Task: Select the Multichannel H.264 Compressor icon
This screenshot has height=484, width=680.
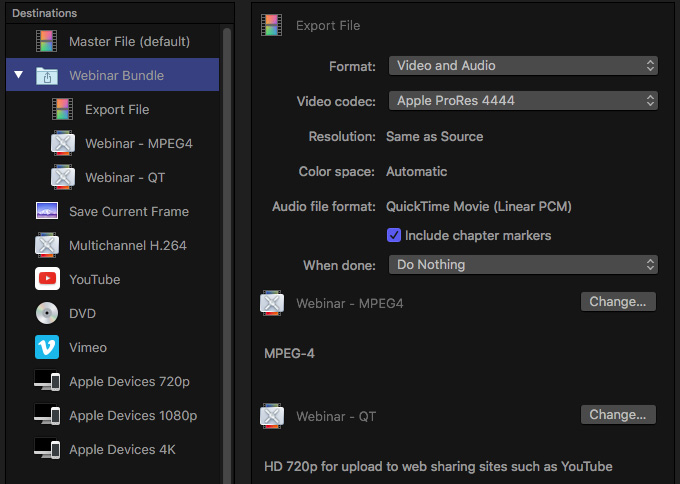Action: (x=47, y=245)
